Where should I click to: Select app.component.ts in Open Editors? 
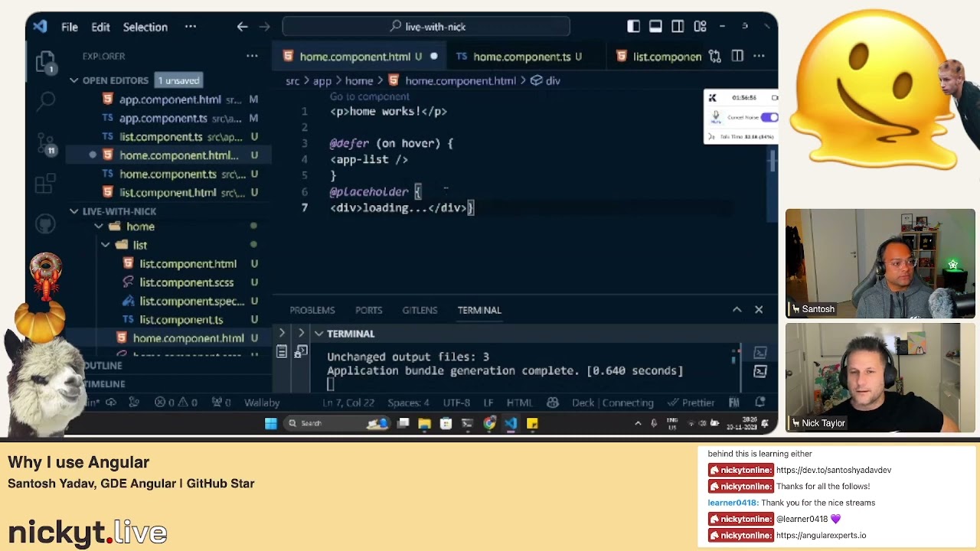(x=163, y=119)
